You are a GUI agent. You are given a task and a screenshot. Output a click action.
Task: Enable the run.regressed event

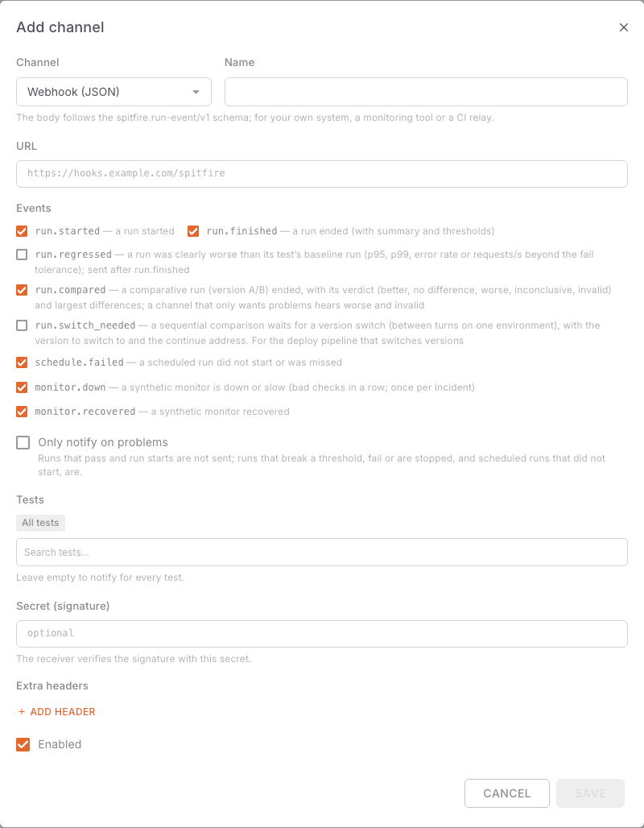(x=22, y=255)
